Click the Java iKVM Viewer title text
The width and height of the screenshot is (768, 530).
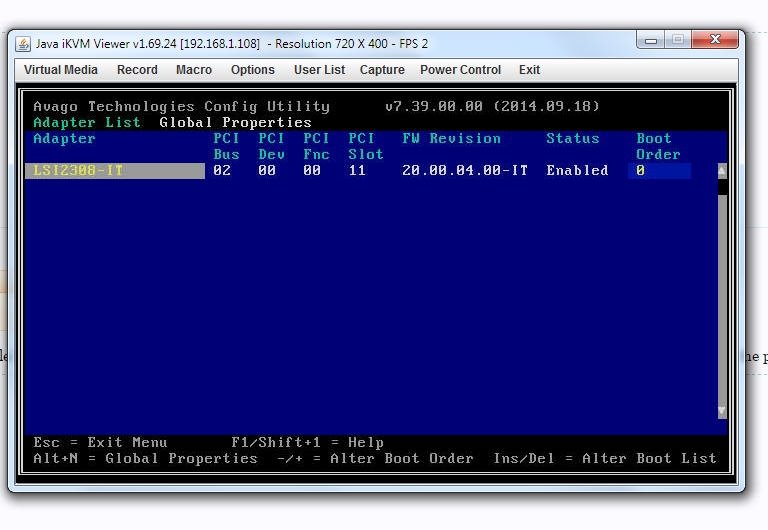[232, 44]
